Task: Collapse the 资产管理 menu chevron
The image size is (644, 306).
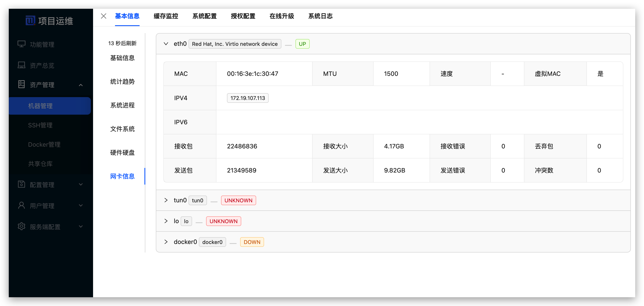Action: 81,85
